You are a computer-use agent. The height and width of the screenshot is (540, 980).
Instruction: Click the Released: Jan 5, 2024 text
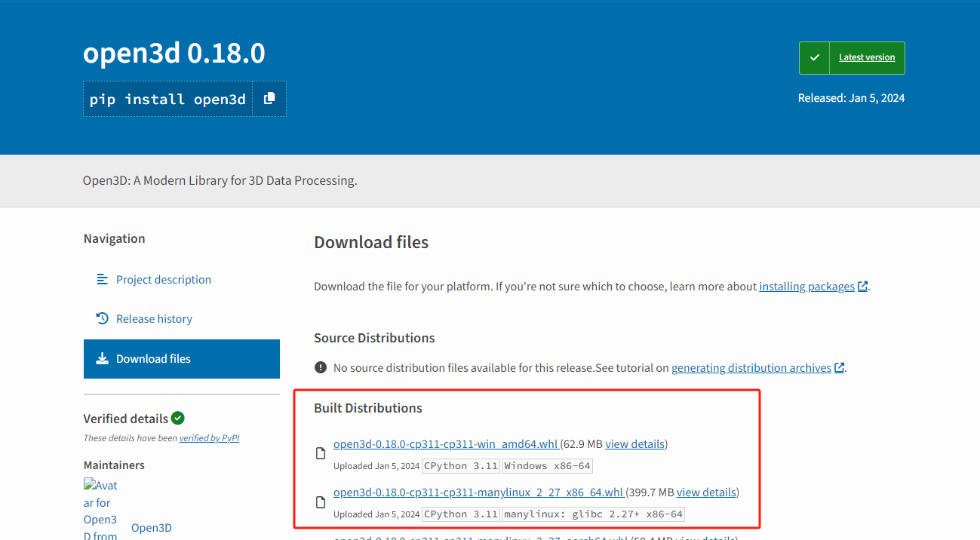pos(851,98)
